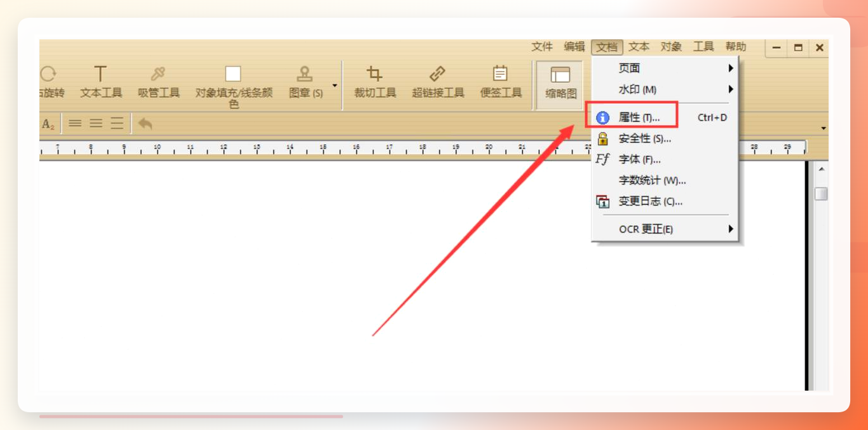The height and width of the screenshot is (430, 868).
Task: Open the 工具 menu
Action: pyautogui.click(x=703, y=47)
